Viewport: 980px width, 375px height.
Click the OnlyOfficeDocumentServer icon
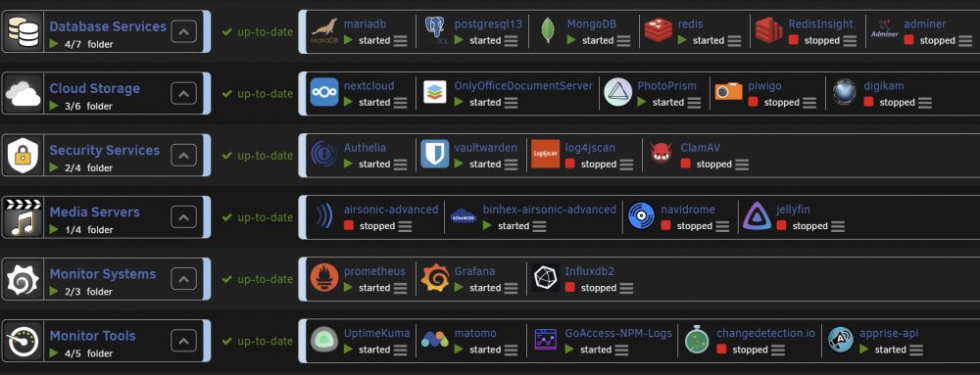pyautogui.click(x=434, y=92)
